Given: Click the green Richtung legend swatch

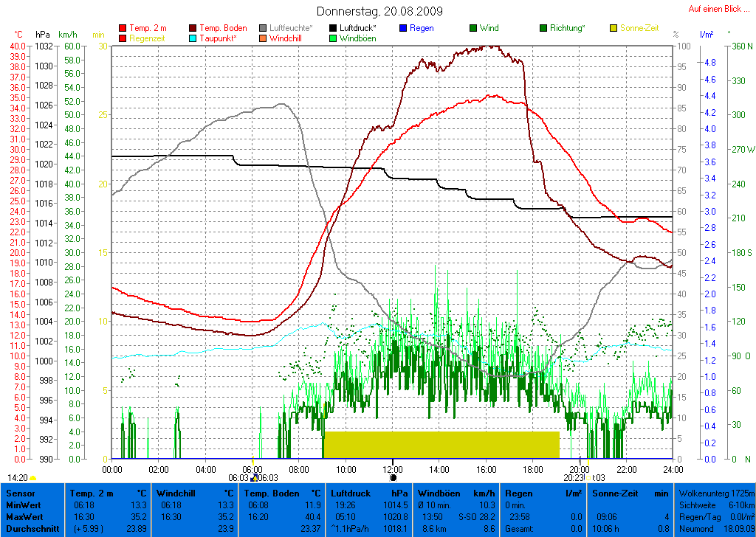Looking at the screenshot, I should point(543,28).
